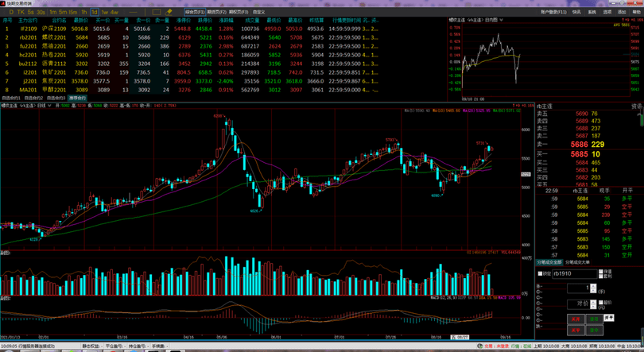Switch chart to 1d timeframe

click(x=95, y=13)
